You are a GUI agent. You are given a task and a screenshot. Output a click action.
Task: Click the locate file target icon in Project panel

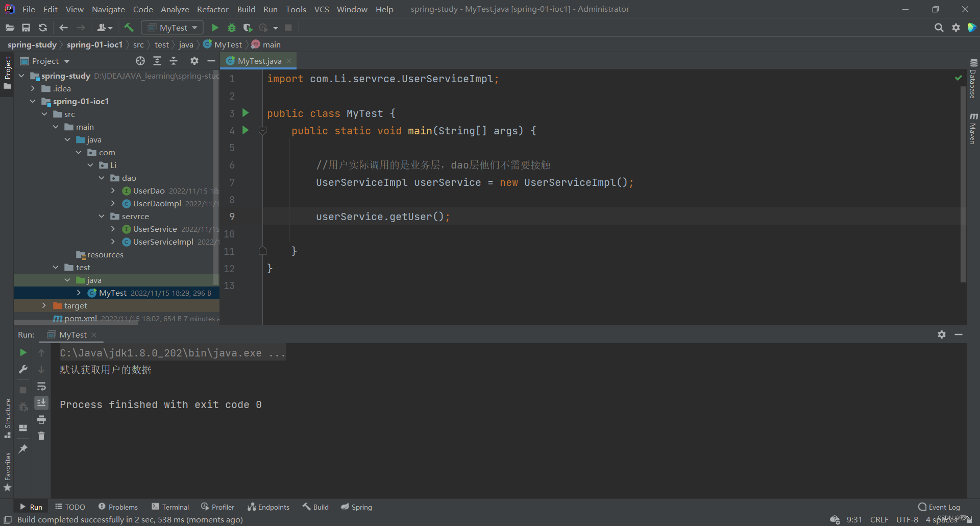tap(140, 61)
